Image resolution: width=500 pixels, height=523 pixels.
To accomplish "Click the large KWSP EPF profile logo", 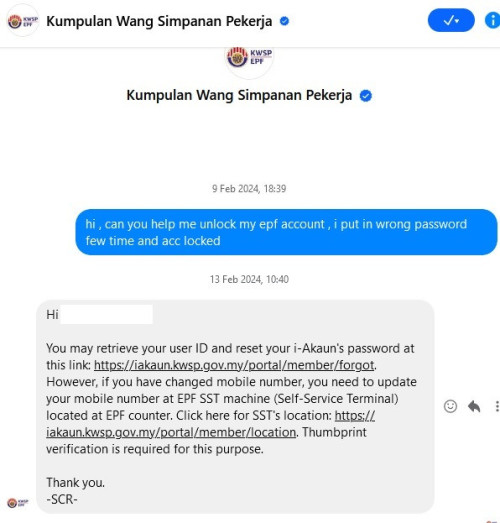I will click(x=249, y=60).
